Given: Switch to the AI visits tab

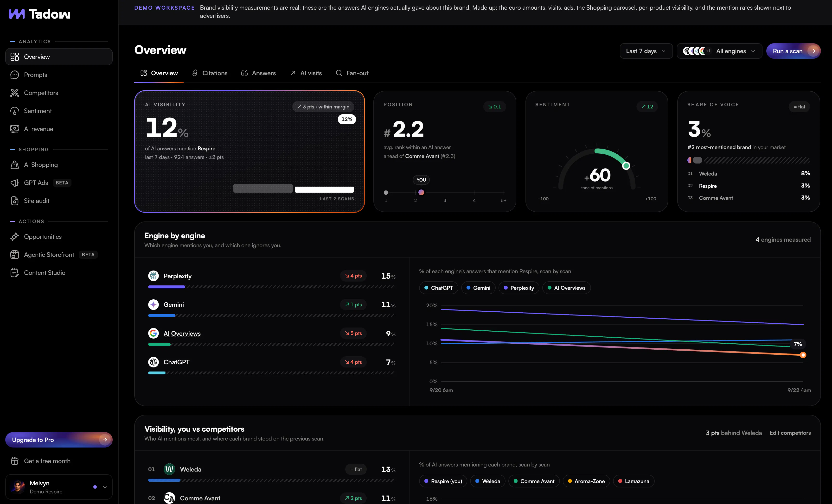Looking at the screenshot, I should [306, 73].
